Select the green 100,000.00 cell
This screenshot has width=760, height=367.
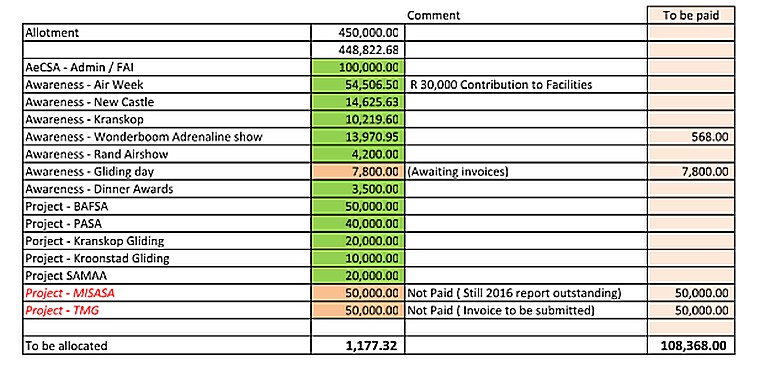(x=357, y=67)
